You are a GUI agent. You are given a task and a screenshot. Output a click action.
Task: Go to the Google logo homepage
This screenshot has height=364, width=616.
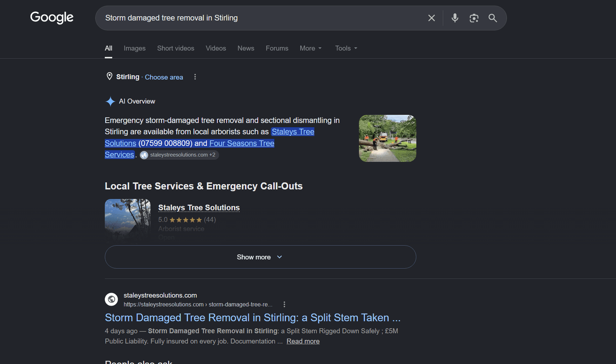[x=52, y=18]
